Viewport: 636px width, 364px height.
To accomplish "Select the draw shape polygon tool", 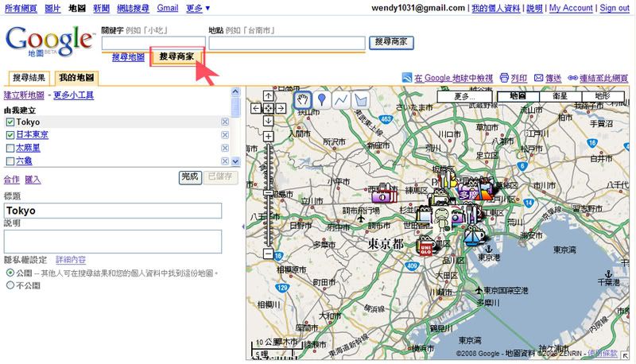I will [360, 99].
